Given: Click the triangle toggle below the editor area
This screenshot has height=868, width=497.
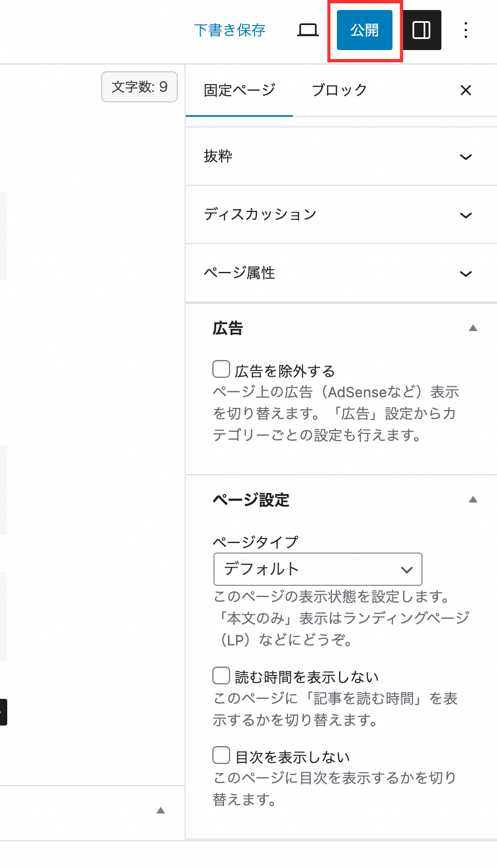Looking at the screenshot, I should click(161, 811).
